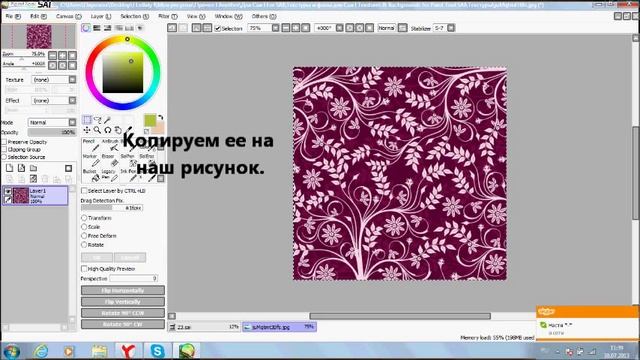The height and width of the screenshot is (360, 640).
Task: Hide Layer1 with the eye toggle
Action: point(8,191)
